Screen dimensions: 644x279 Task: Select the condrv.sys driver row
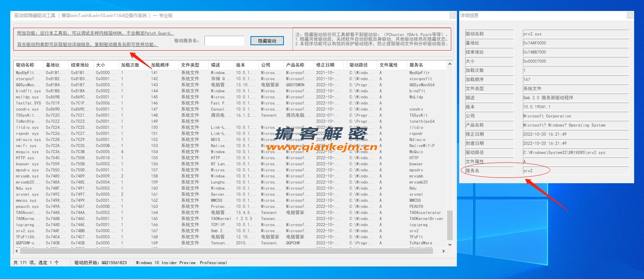230,109
